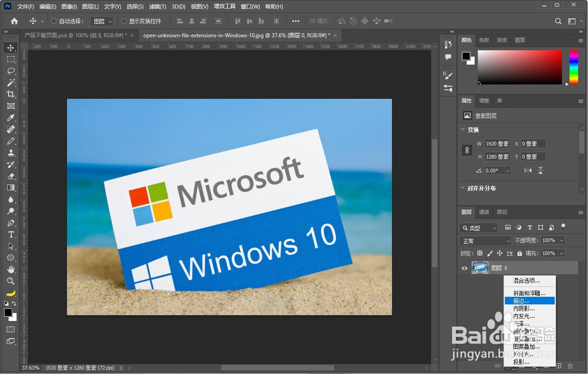Image resolution: width=588 pixels, height=374 pixels.
Task: Choose 描边... from the context menu
Action: tap(530, 301)
